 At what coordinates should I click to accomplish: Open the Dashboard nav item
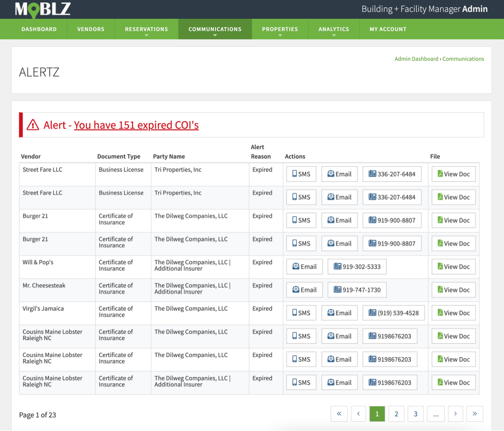tap(39, 29)
